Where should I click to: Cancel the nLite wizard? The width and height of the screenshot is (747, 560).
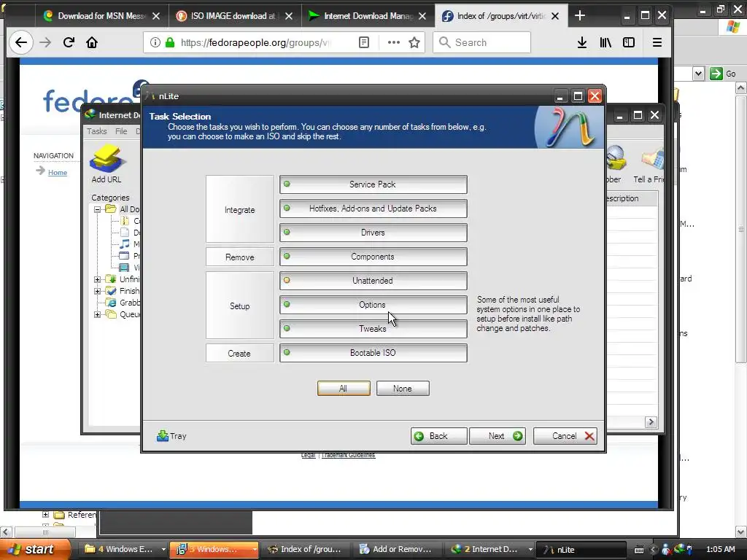click(x=565, y=436)
